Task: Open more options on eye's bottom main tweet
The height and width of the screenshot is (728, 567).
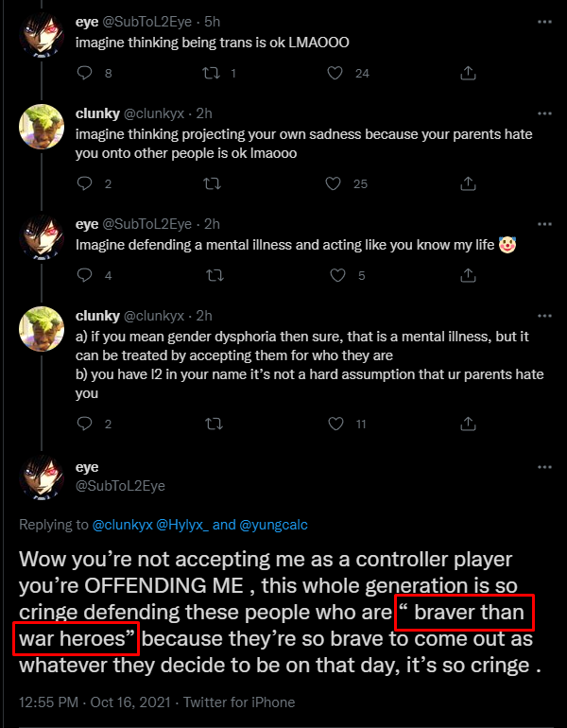Action: point(544,467)
